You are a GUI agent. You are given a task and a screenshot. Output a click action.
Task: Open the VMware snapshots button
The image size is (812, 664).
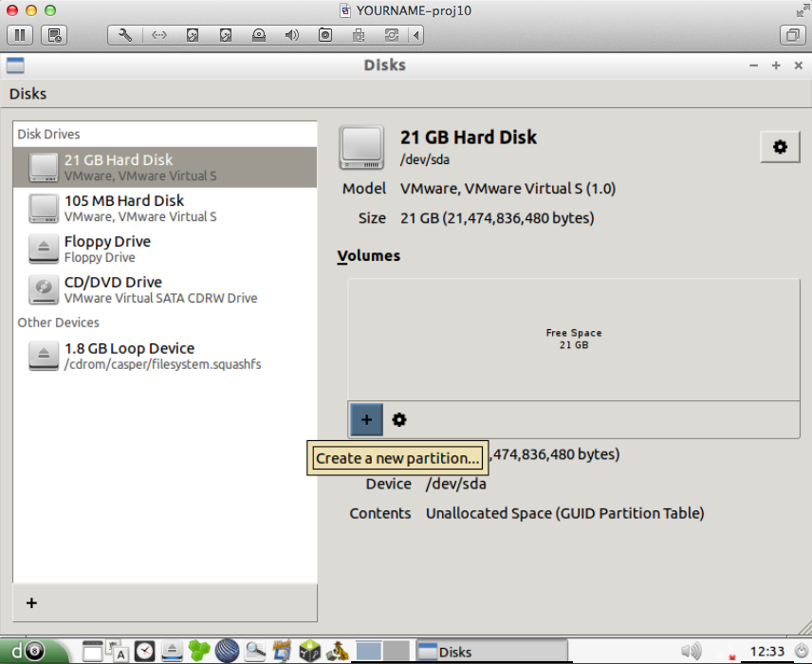pos(54,35)
